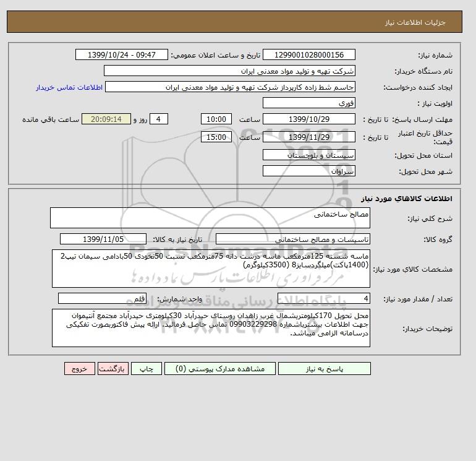Click need date field 1399/11/05

click(x=103, y=239)
